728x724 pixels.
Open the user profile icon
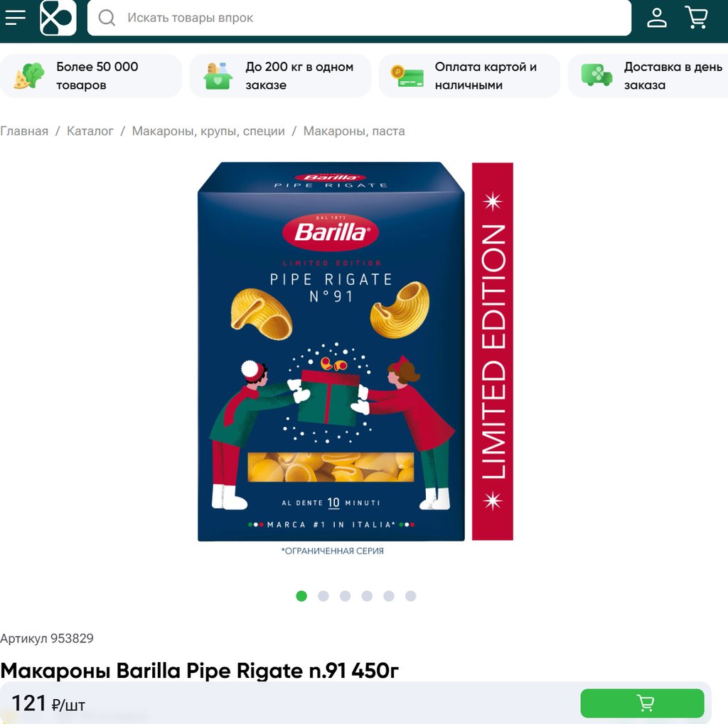point(657,18)
